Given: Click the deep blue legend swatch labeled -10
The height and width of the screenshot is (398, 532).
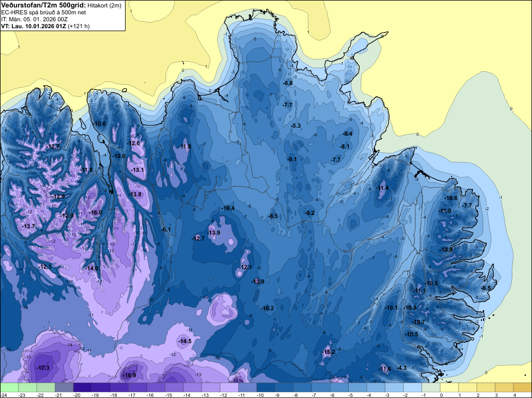Looking at the screenshot, I should click(x=265, y=387).
